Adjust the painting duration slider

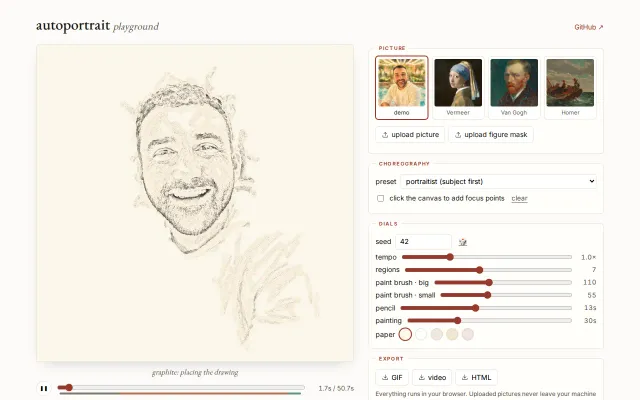pyautogui.click(x=489, y=321)
